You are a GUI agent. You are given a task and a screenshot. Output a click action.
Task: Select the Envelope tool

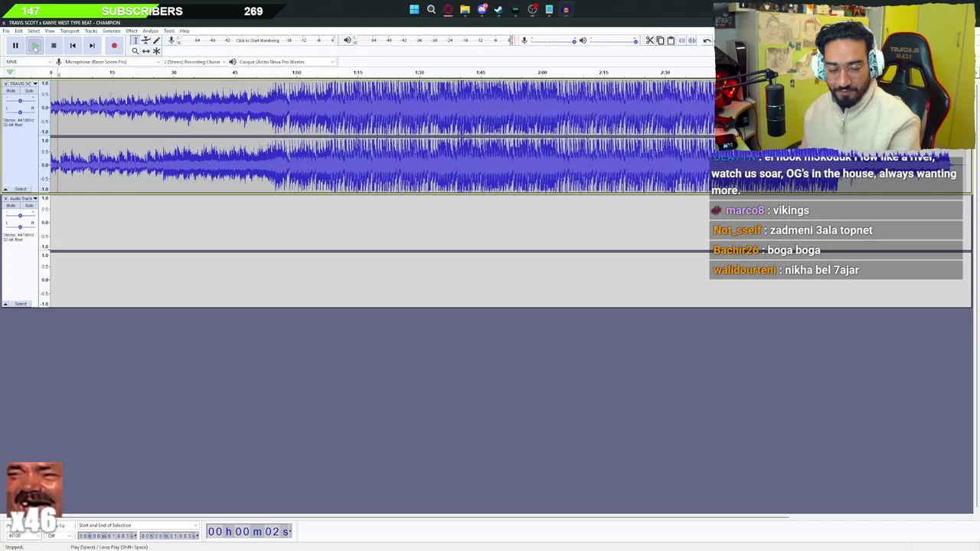point(145,41)
